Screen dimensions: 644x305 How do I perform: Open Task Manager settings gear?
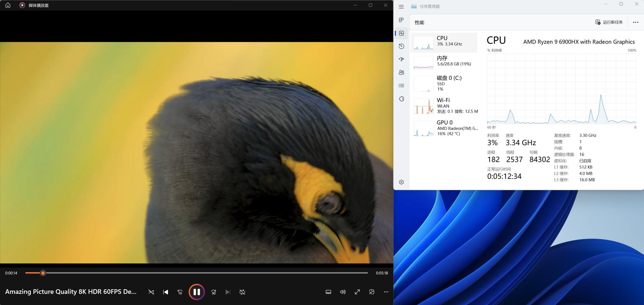click(401, 182)
